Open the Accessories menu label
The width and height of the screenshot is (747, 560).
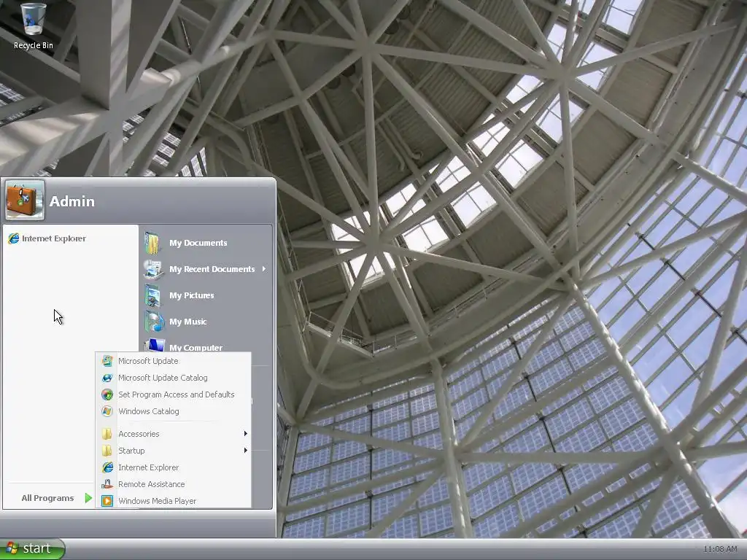[139, 434]
